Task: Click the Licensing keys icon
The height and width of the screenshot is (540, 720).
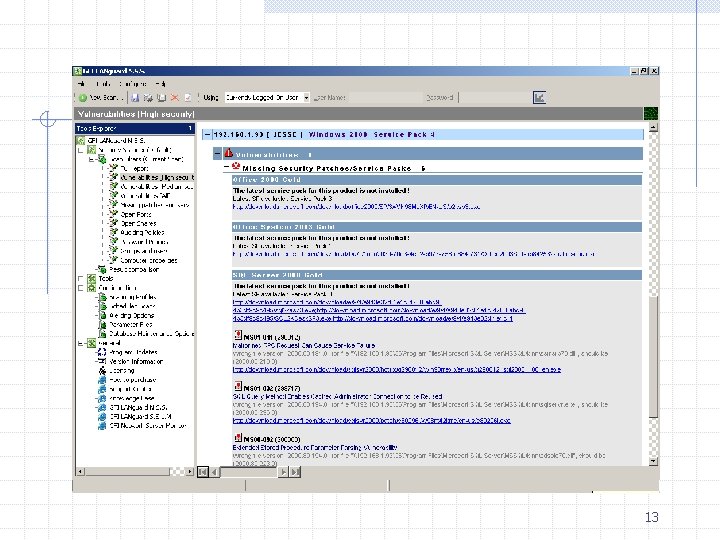Action: pyautogui.click(x=102, y=371)
